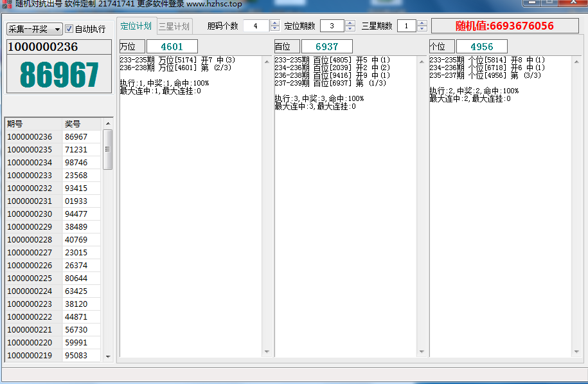Click the 万位 label button

tap(132, 46)
